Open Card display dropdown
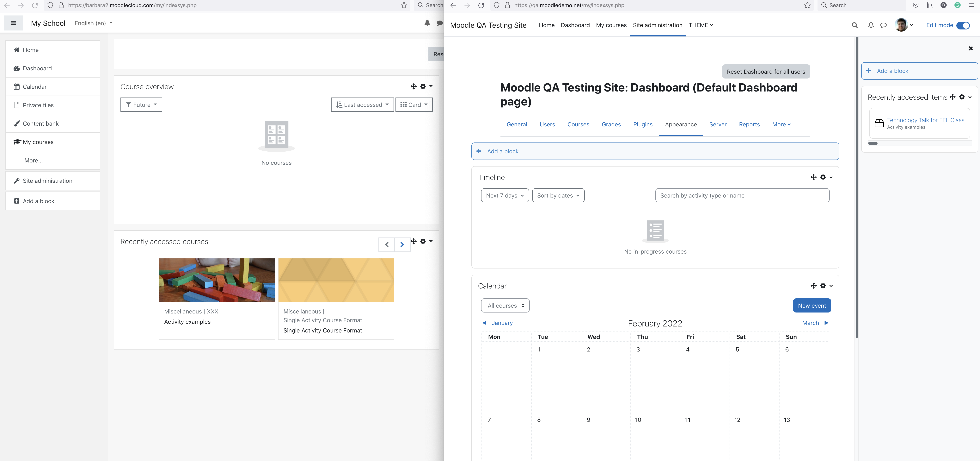This screenshot has width=980, height=461. point(414,105)
